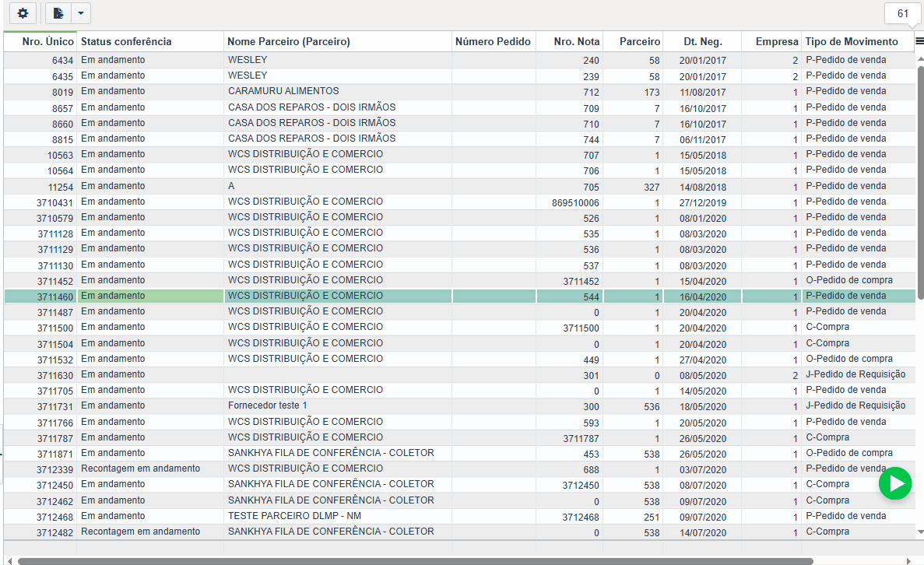The image size is (924, 565).
Task: Click Nro. Nota 536 cell
Action: click(570, 249)
